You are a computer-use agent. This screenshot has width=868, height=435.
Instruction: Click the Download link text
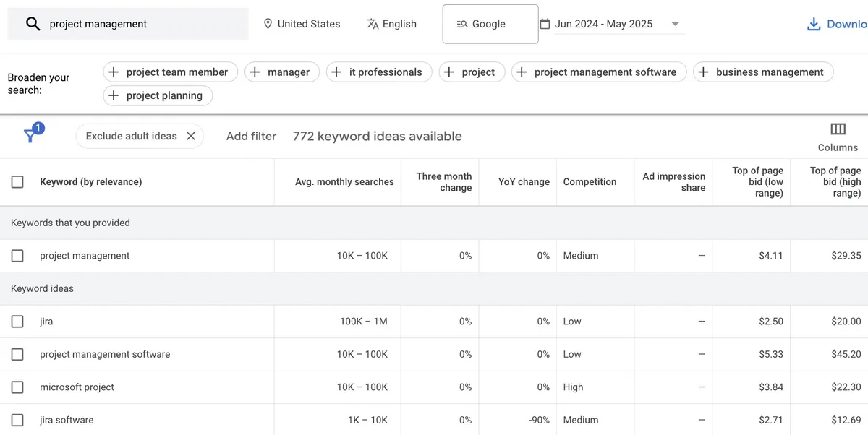[847, 24]
